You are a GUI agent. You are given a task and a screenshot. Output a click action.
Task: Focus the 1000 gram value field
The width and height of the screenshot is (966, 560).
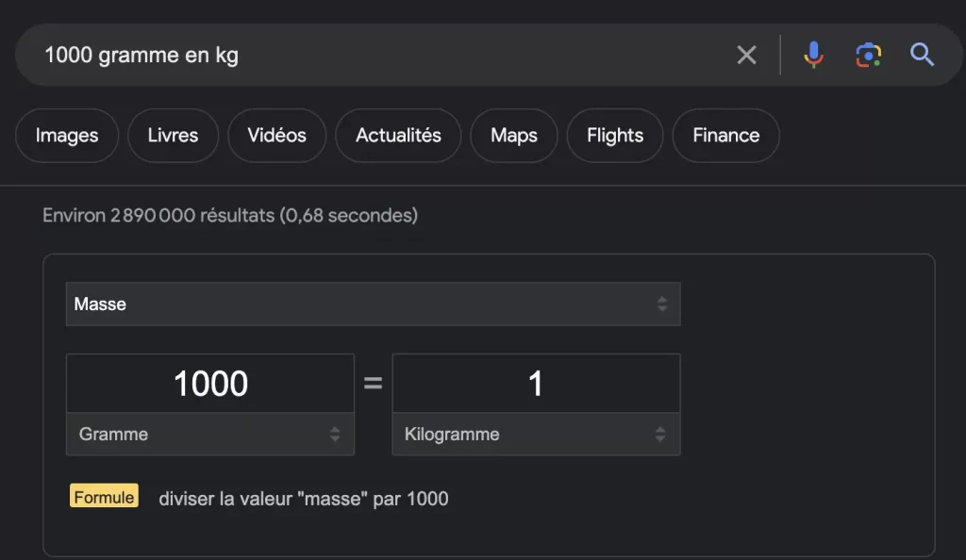[210, 384]
